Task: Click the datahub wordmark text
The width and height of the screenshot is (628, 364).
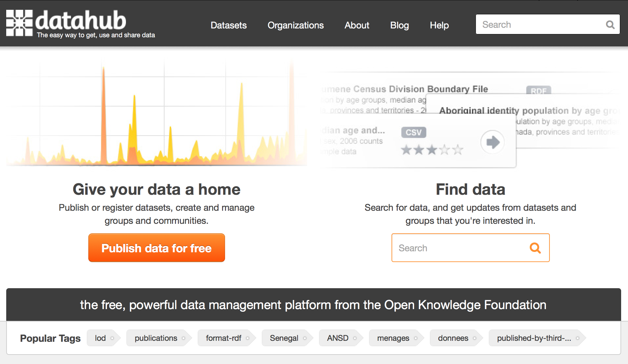Action: tap(80, 20)
